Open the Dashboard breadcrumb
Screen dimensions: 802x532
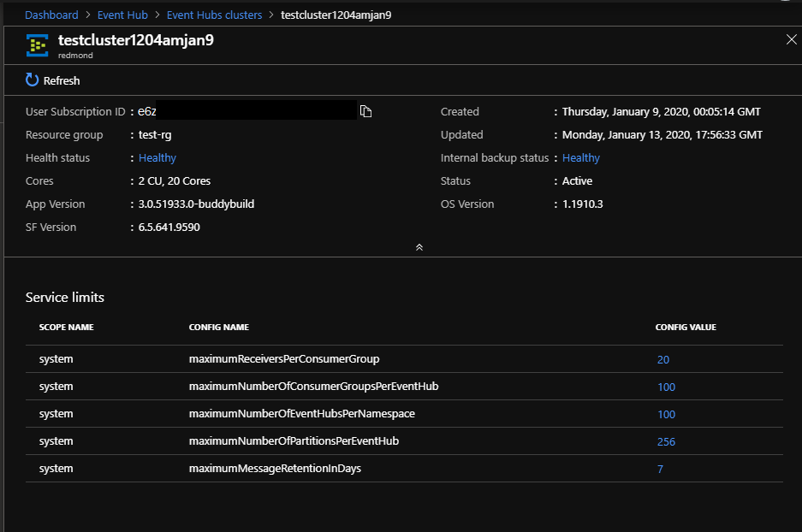pyautogui.click(x=51, y=14)
